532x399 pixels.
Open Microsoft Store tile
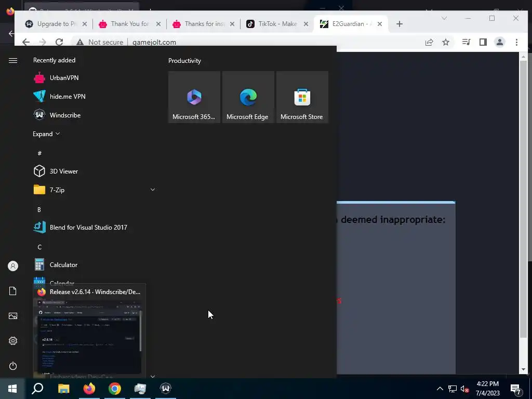tap(302, 97)
